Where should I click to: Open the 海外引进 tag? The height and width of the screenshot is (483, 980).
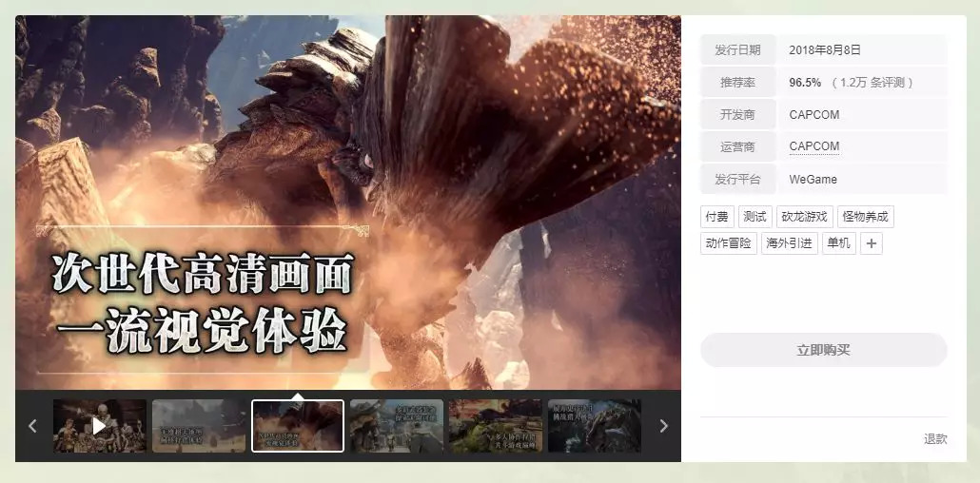pos(789,243)
